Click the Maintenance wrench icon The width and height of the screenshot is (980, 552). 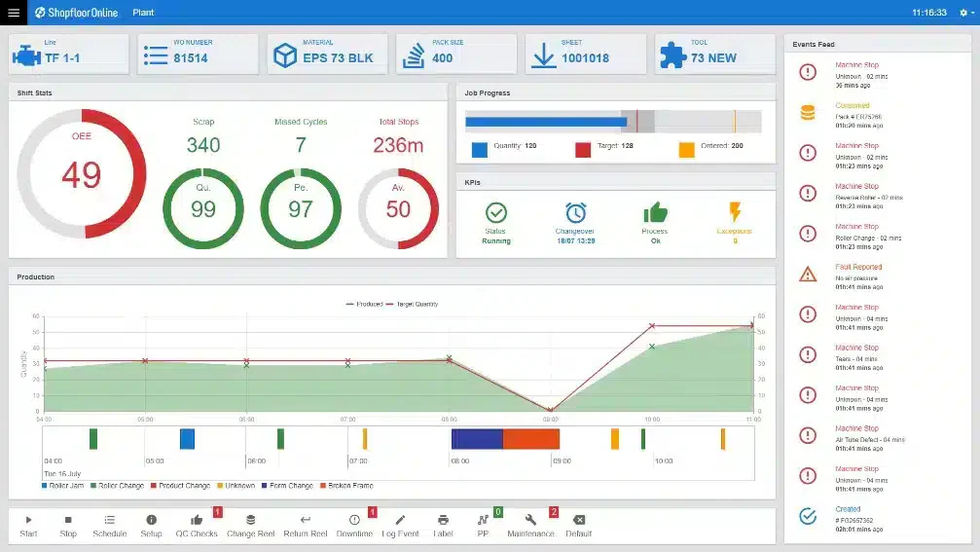pyautogui.click(x=530, y=520)
